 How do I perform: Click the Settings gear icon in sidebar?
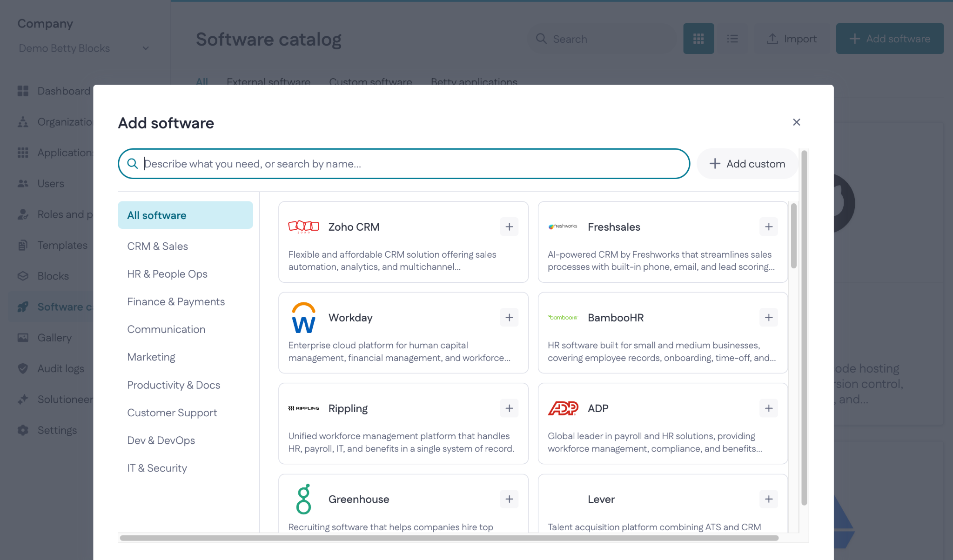pos(23,430)
